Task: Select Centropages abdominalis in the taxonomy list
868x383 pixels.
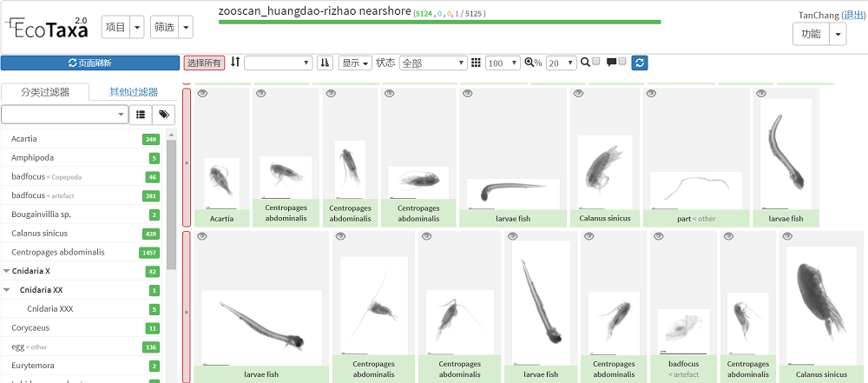Action: 58,252
